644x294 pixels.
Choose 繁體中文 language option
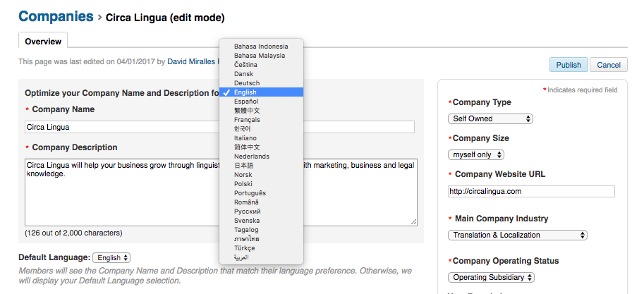[x=261, y=111]
